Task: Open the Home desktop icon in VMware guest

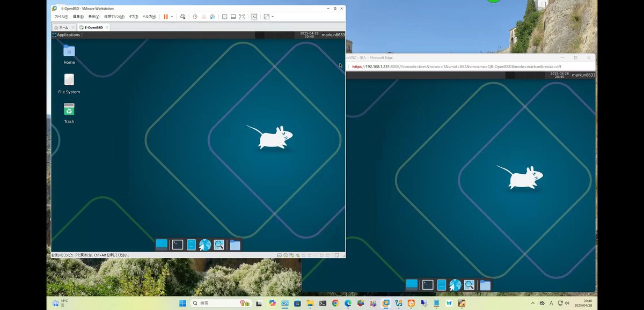Action: (69, 55)
